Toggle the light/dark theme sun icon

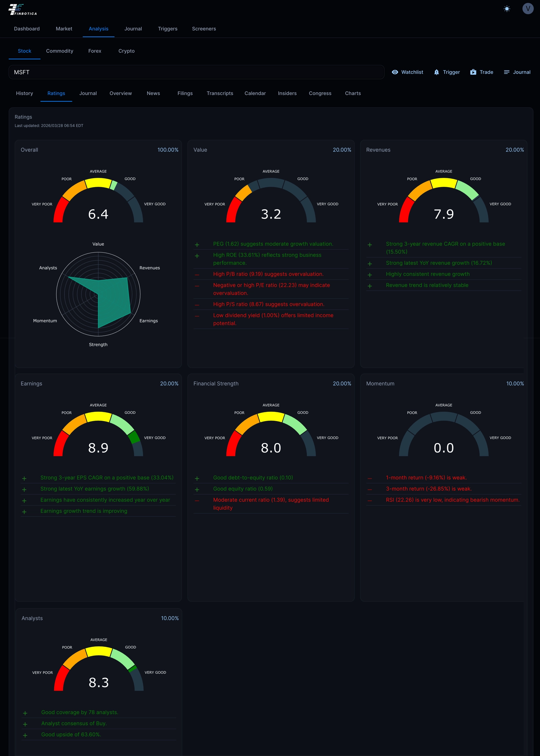pyautogui.click(x=506, y=9)
